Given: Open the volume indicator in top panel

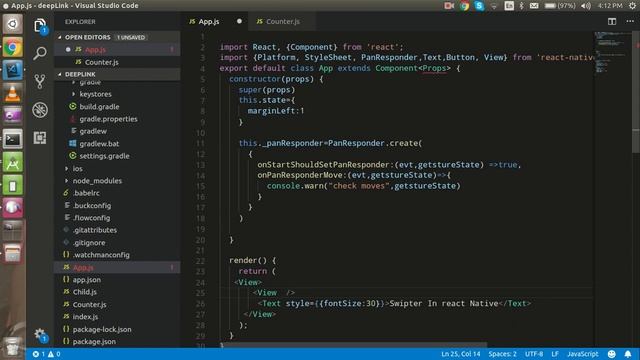Looking at the screenshot, I should [x=586, y=6].
